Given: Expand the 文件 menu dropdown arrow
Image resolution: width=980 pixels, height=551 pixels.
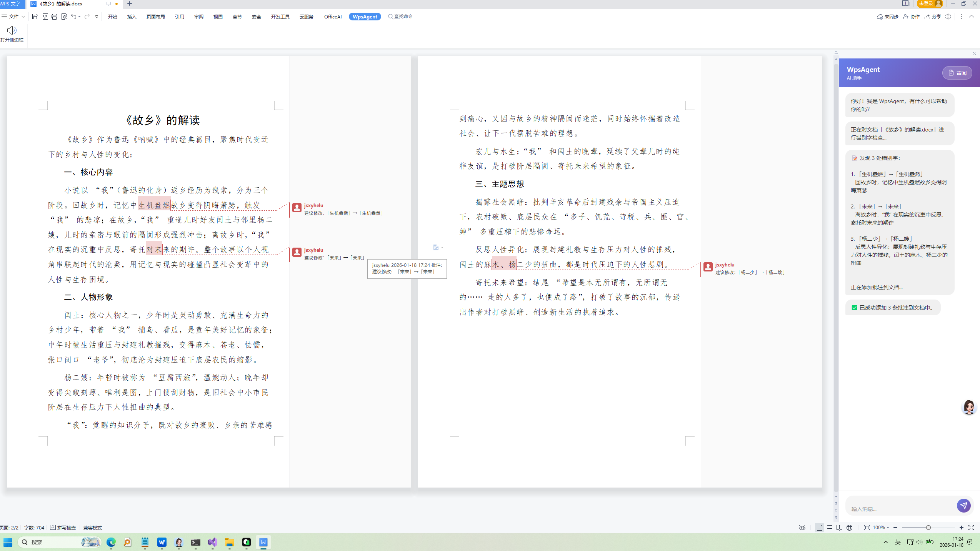Looking at the screenshot, I should tap(23, 17).
